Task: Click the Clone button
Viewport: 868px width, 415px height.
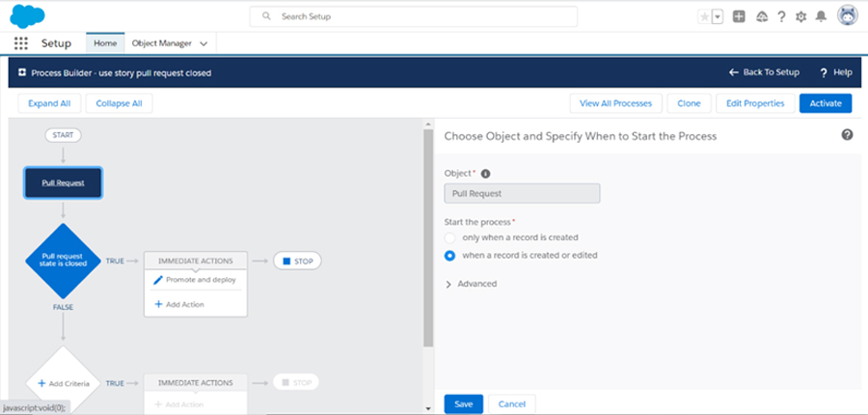Action: [689, 103]
